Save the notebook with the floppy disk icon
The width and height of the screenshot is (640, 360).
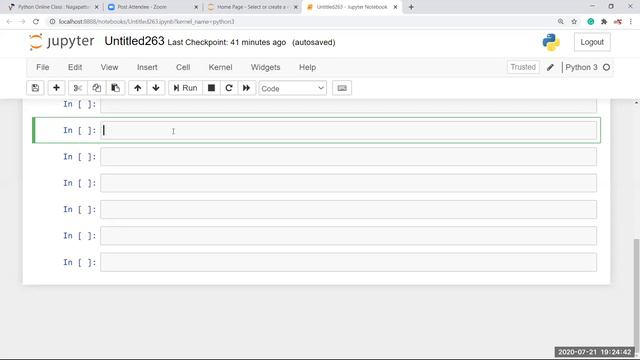pyautogui.click(x=35, y=88)
